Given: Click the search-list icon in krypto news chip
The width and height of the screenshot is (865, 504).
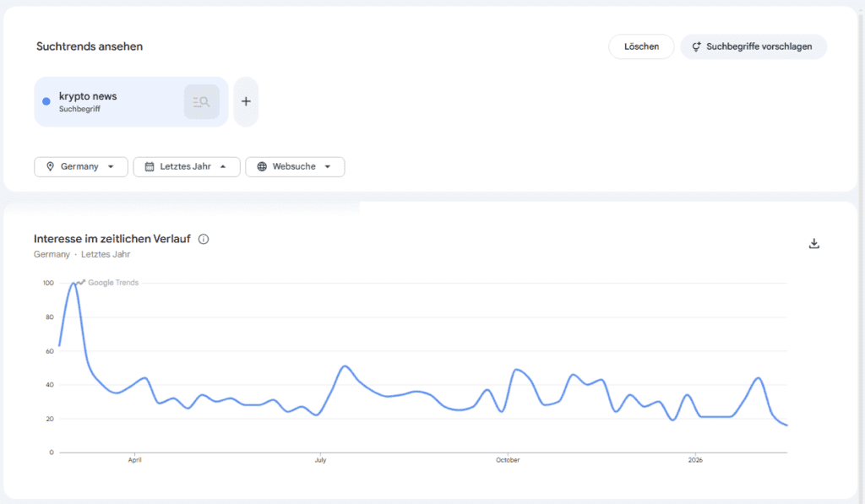Looking at the screenshot, I should click(201, 102).
